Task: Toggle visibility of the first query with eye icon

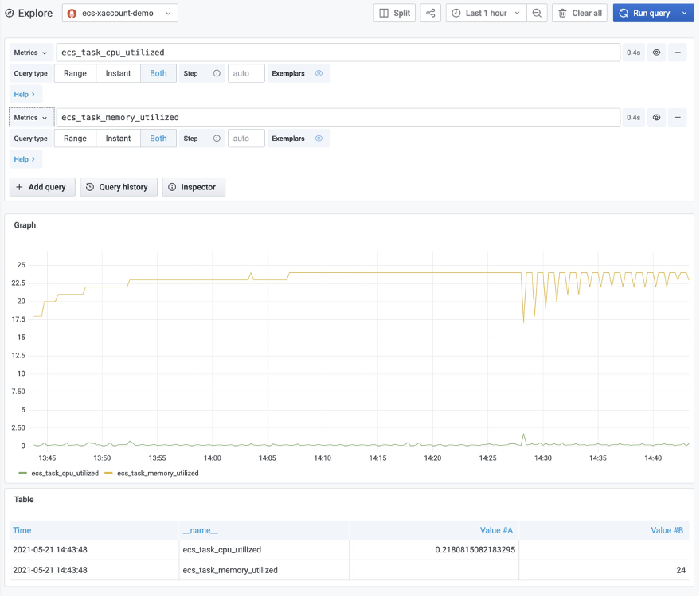Action: [655, 52]
